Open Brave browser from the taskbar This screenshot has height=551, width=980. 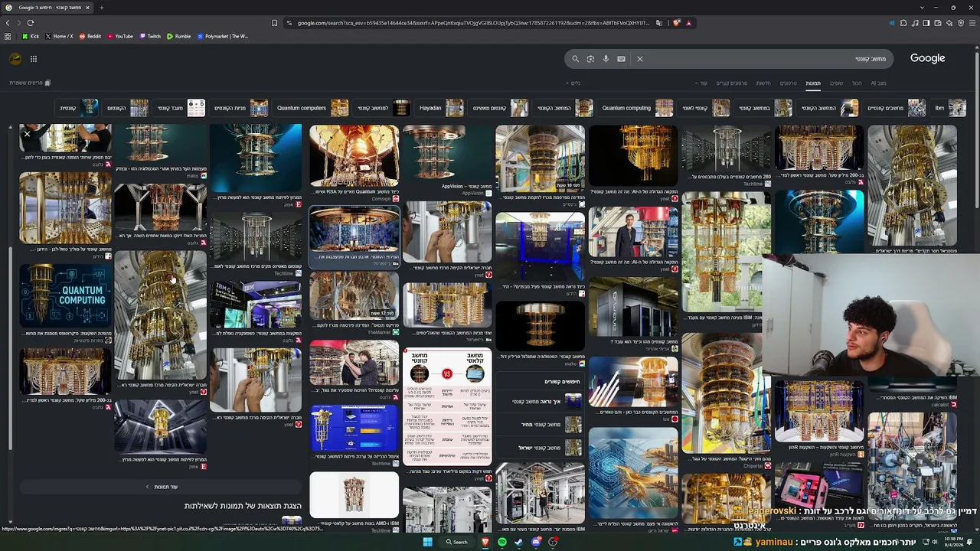coord(485,542)
